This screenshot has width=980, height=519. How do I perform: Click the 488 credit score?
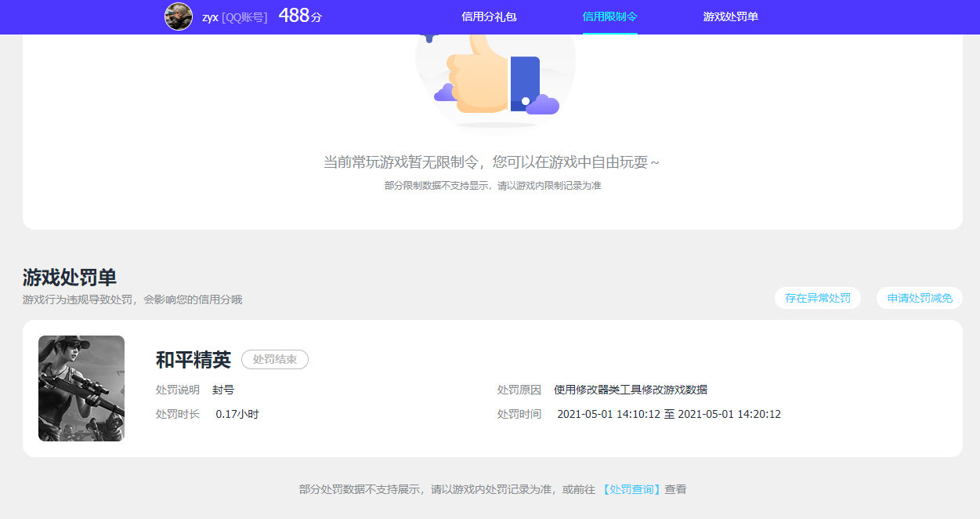tap(294, 15)
